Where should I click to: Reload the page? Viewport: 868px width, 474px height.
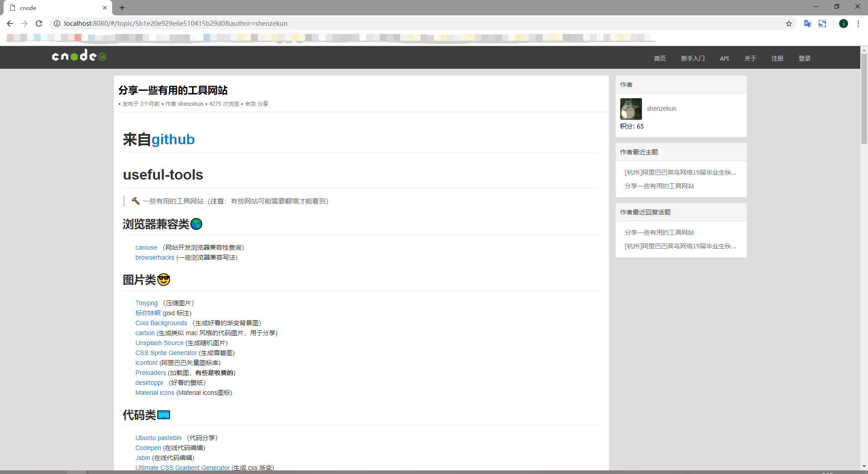tap(39, 24)
